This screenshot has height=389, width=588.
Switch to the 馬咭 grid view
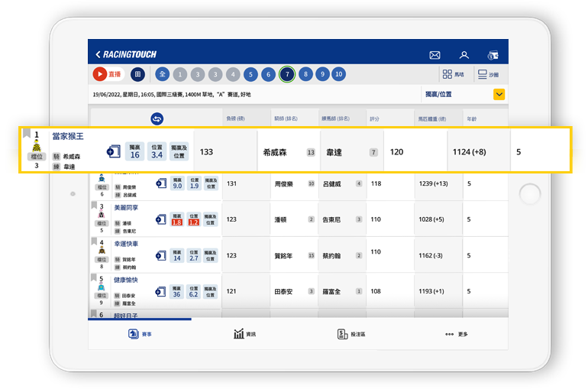[x=453, y=74]
